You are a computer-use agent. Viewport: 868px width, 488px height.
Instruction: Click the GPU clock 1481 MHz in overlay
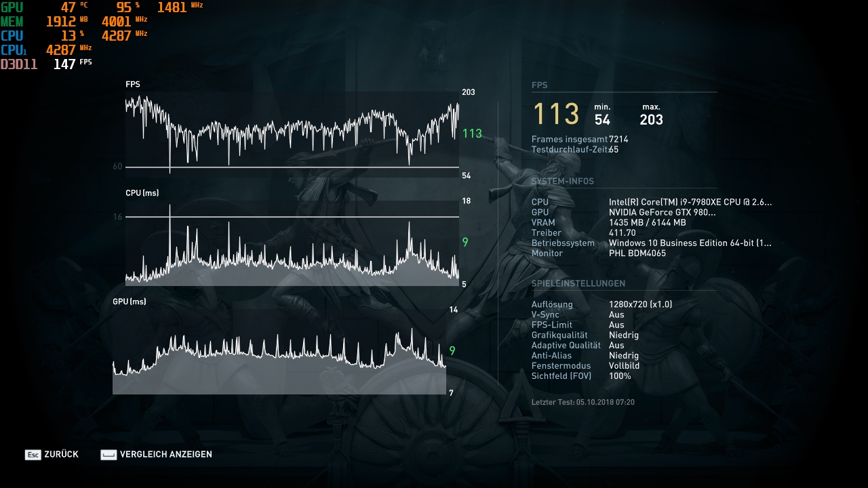tap(180, 7)
